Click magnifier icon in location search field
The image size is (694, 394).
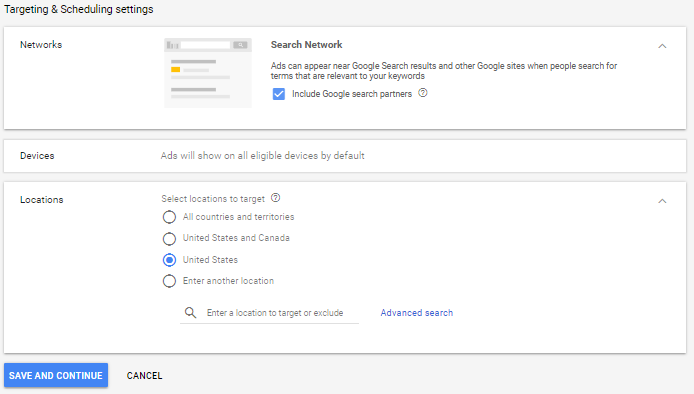[x=190, y=313]
